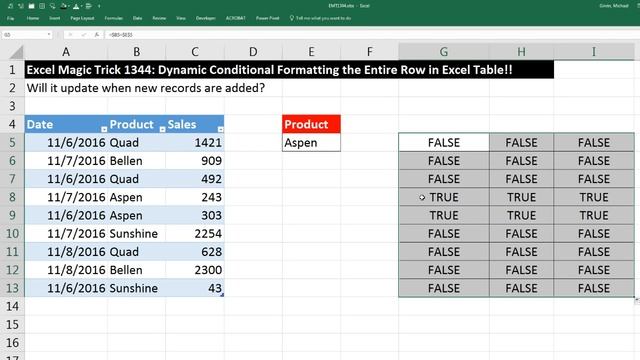Select row 4 header

point(12,124)
